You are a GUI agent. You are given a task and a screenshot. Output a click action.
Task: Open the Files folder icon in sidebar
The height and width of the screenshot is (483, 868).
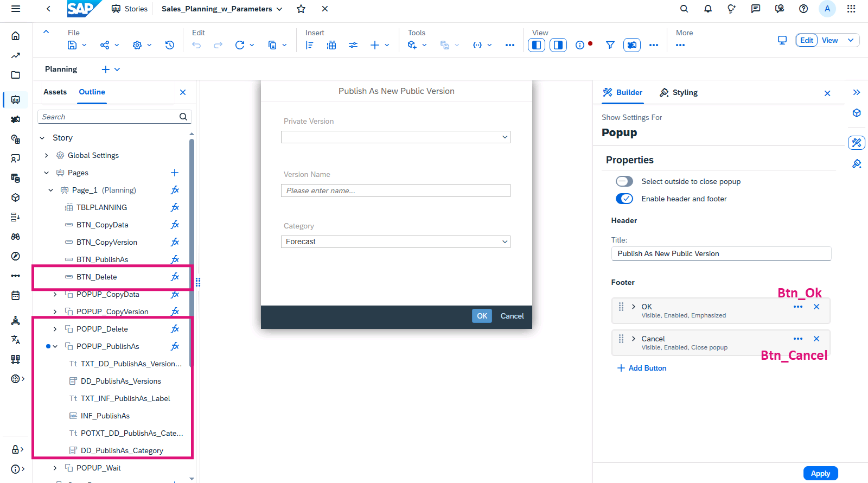click(x=16, y=75)
